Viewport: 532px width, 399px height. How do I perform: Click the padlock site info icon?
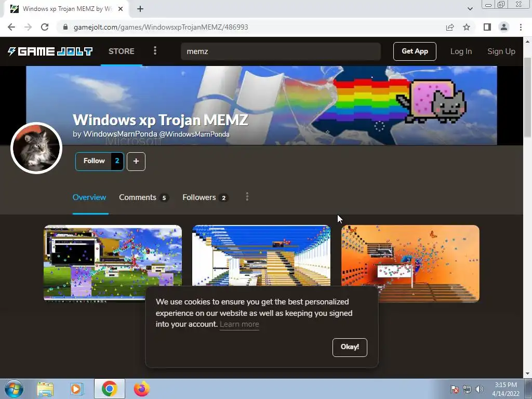pyautogui.click(x=65, y=27)
